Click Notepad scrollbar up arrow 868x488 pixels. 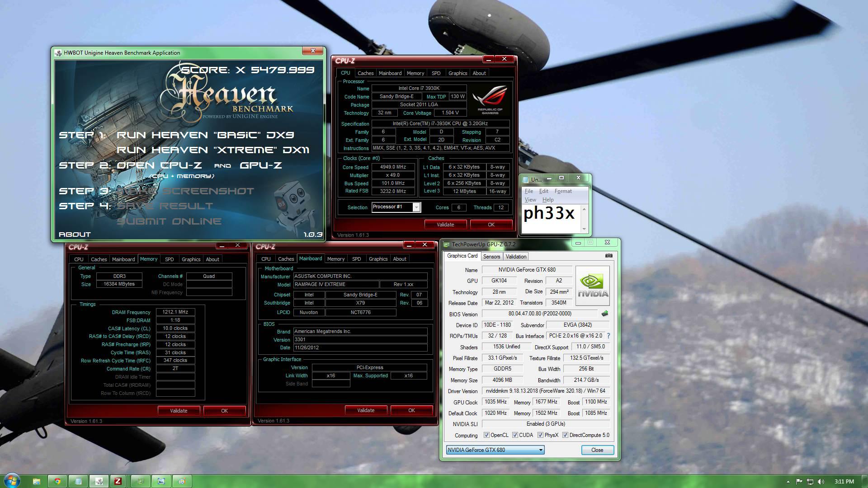coord(584,209)
